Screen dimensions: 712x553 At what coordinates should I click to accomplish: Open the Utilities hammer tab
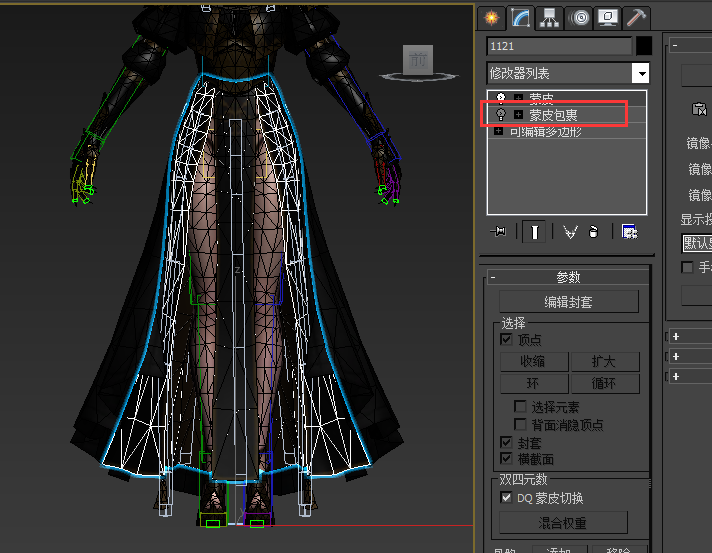[x=637, y=18]
